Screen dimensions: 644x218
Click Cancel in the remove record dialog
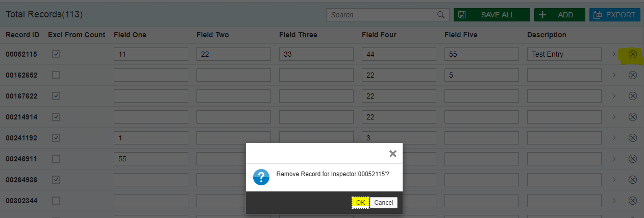pos(383,203)
